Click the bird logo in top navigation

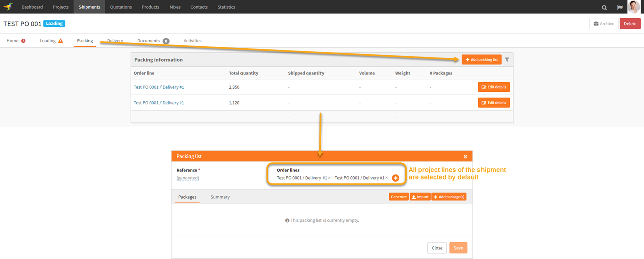[8, 7]
